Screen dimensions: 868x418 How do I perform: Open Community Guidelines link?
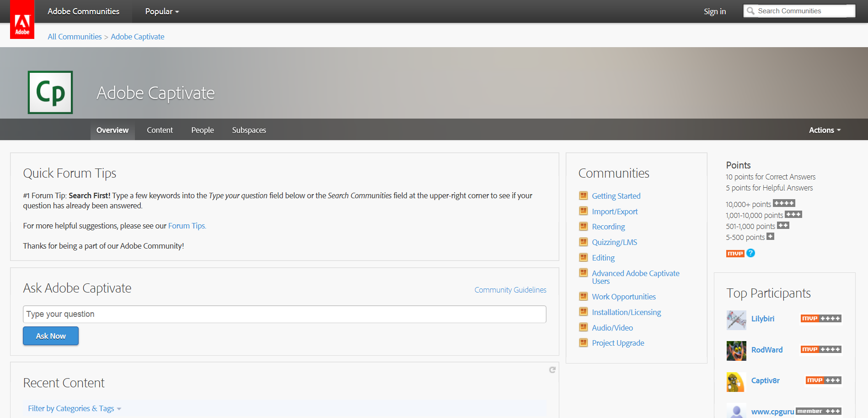510,290
